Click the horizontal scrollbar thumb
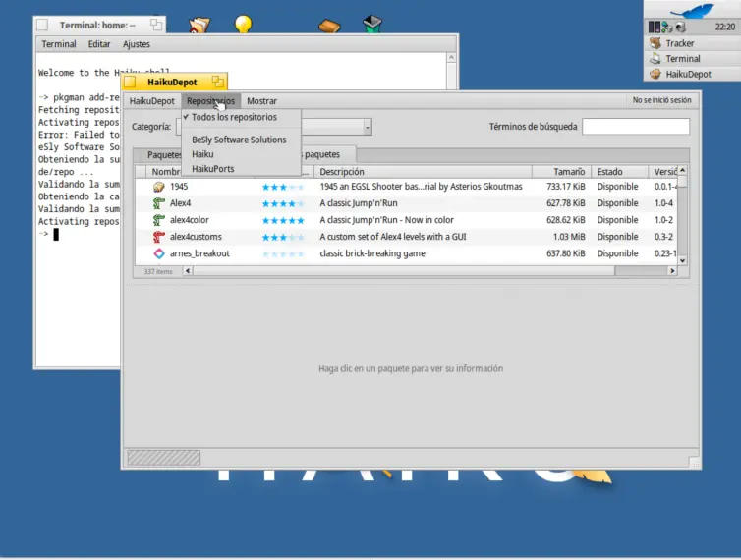 click(404, 271)
